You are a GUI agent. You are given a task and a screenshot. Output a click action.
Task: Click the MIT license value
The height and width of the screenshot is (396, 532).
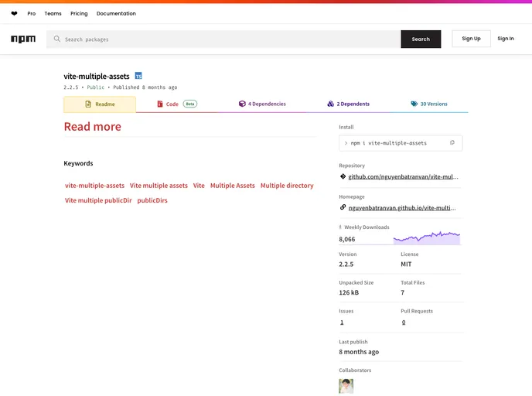406,265
